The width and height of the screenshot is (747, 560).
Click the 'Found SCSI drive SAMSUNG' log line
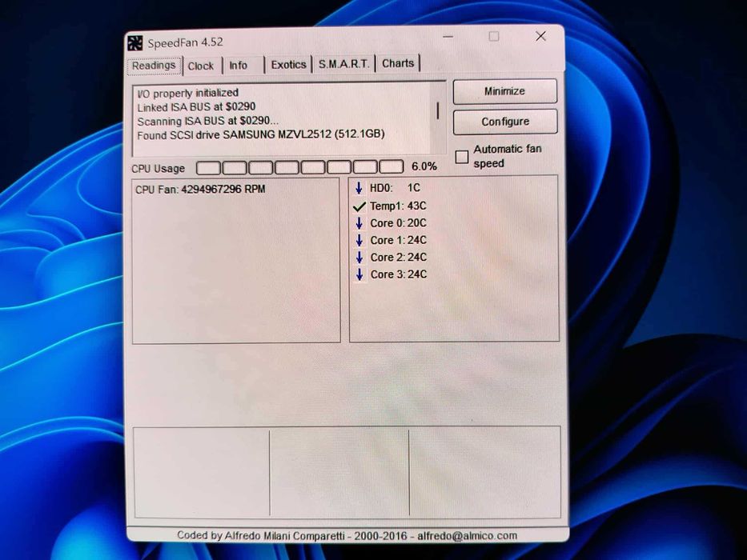(261, 134)
